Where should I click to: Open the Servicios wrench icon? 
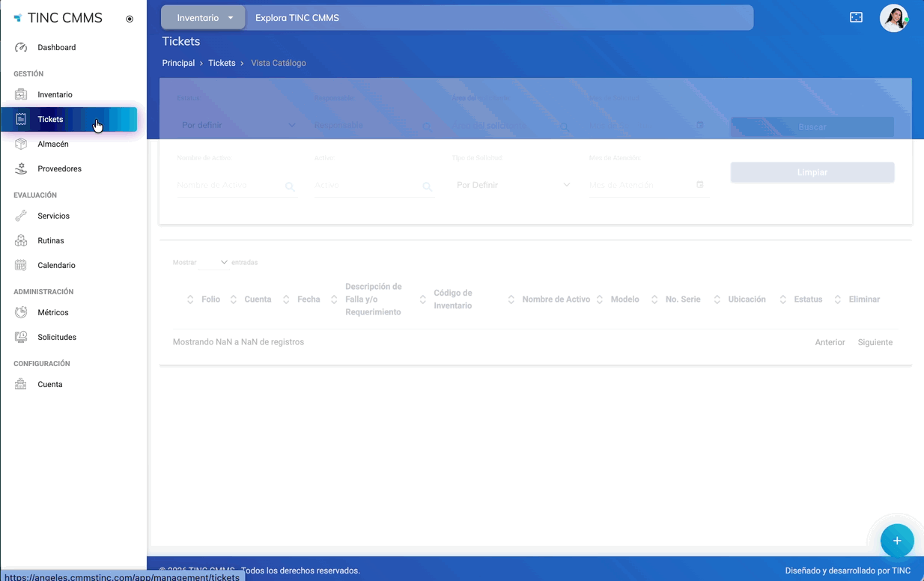pos(21,216)
